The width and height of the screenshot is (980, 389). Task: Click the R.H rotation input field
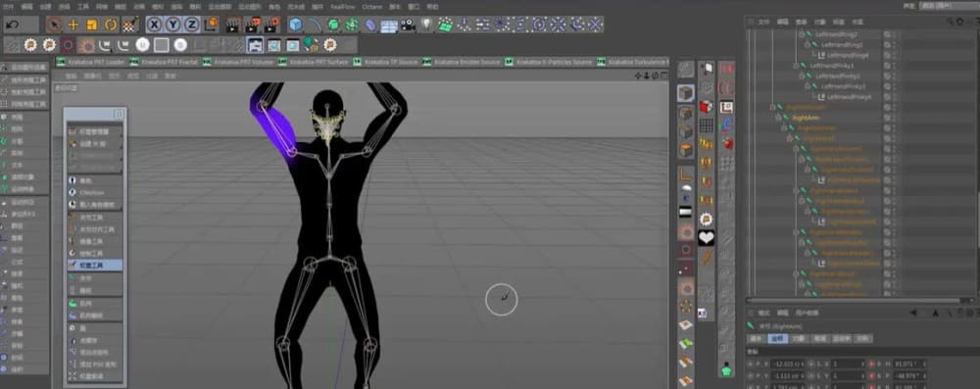[x=910, y=364]
